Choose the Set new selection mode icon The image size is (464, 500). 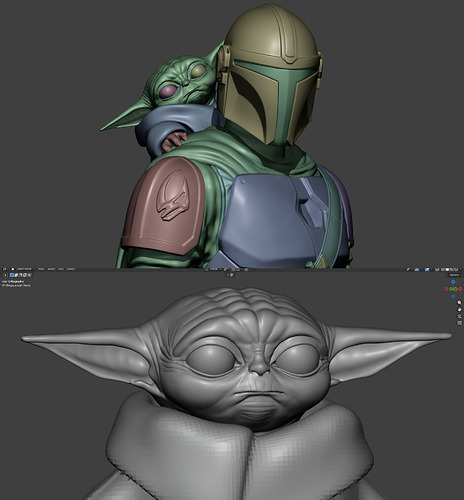coord(12,275)
